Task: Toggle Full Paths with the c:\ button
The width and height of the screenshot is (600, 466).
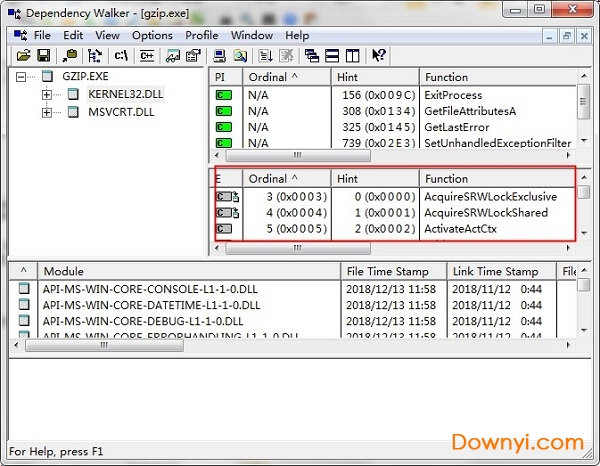Action: (121, 56)
